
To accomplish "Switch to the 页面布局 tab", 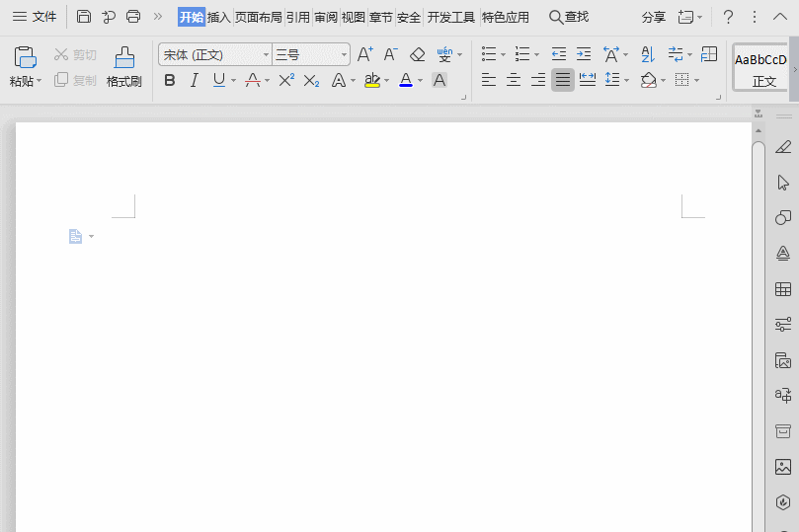I will [x=259, y=18].
